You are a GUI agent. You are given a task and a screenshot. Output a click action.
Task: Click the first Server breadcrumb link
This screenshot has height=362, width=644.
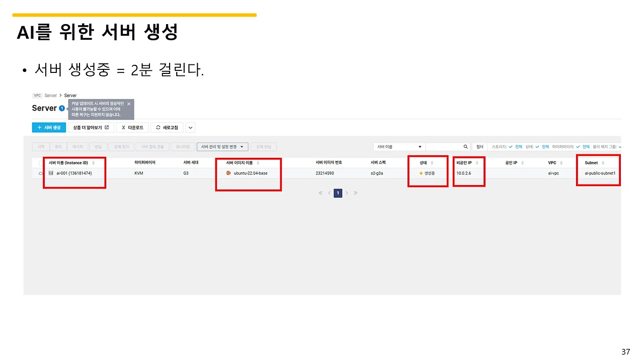[x=51, y=96]
